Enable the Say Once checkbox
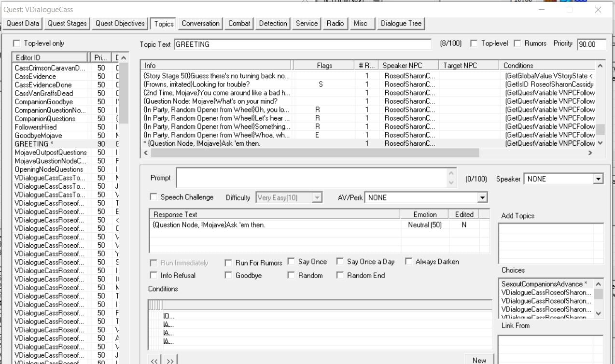The width and height of the screenshot is (615, 364). [291, 262]
